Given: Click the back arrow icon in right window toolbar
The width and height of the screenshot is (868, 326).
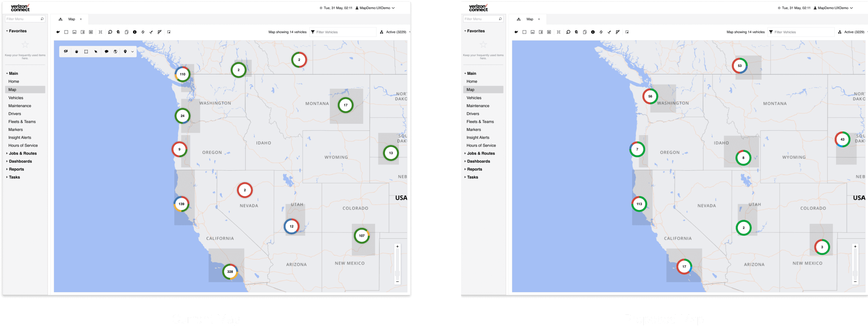Looking at the screenshot, I should pos(516,32).
